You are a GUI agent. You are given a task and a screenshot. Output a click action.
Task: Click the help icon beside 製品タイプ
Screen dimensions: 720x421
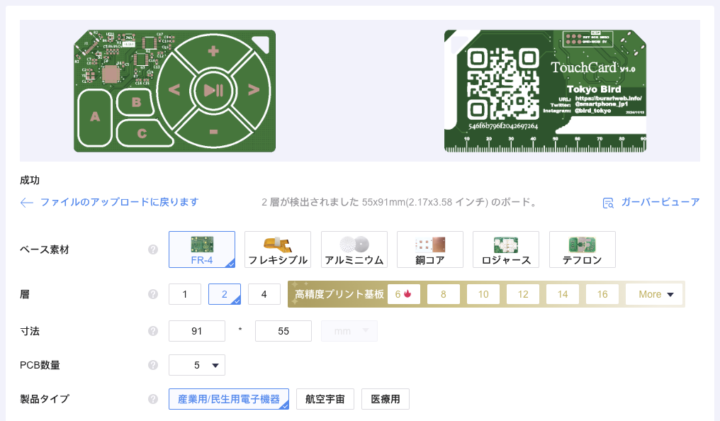(153, 400)
